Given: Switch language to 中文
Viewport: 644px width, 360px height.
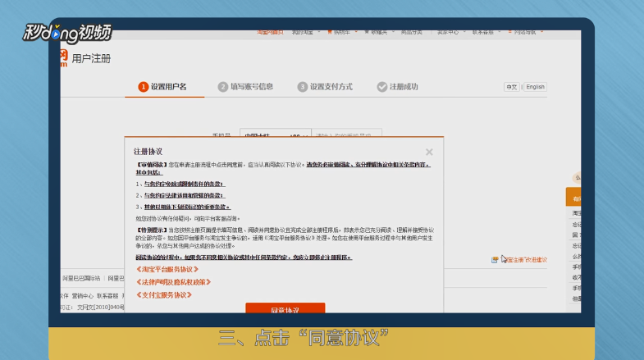Looking at the screenshot, I should click(512, 87).
